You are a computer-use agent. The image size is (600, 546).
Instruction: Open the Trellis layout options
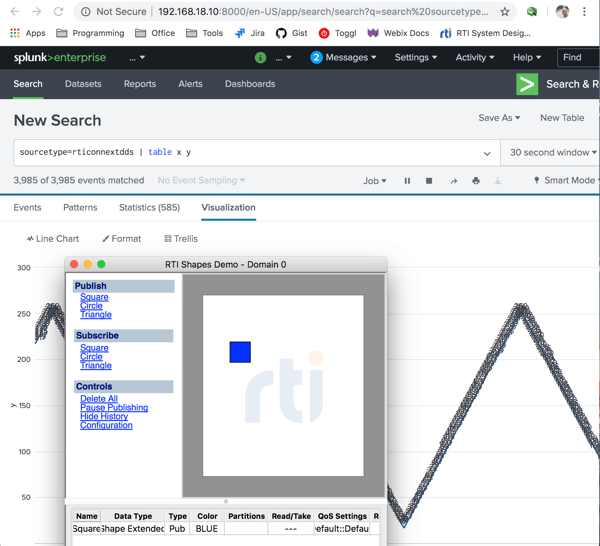181,239
